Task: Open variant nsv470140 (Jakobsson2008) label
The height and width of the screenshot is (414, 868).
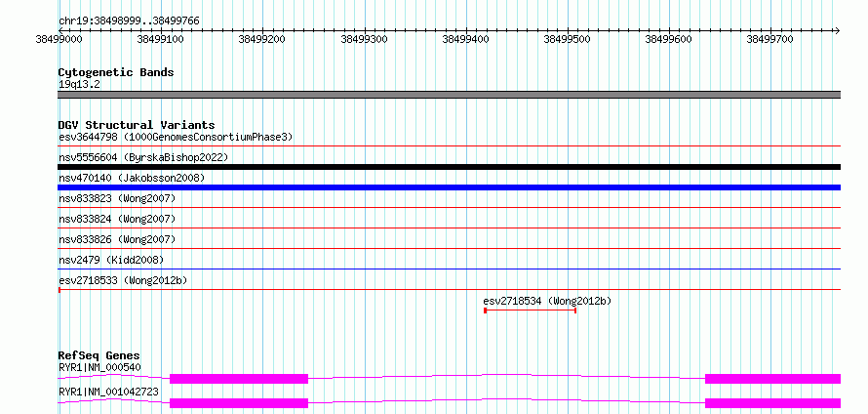Action: coord(132,178)
